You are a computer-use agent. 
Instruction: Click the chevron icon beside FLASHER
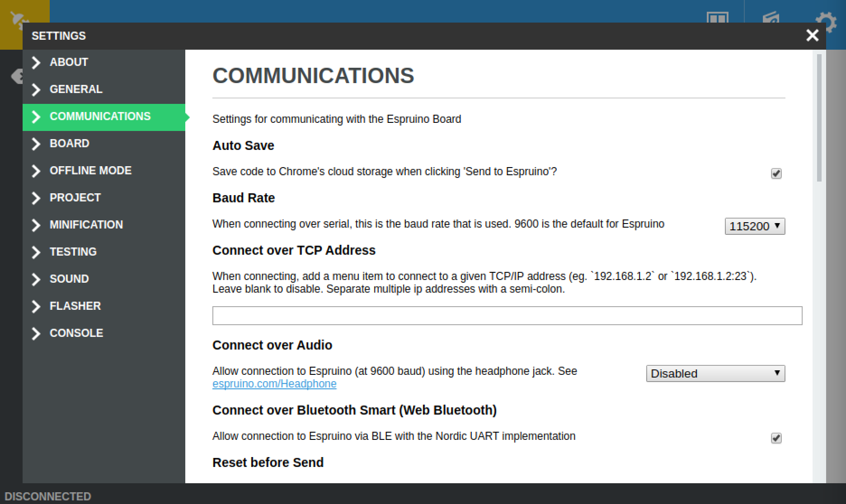(36, 307)
